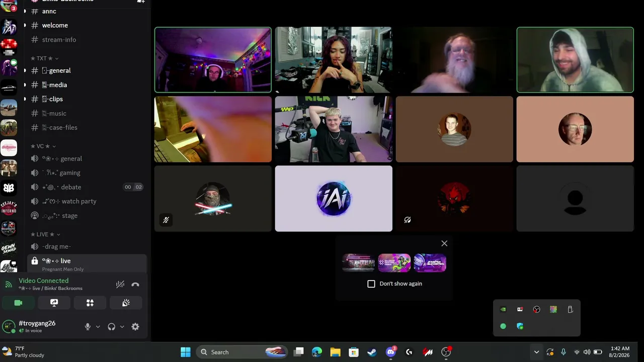Open the storefront activity thumbnail

point(358,262)
